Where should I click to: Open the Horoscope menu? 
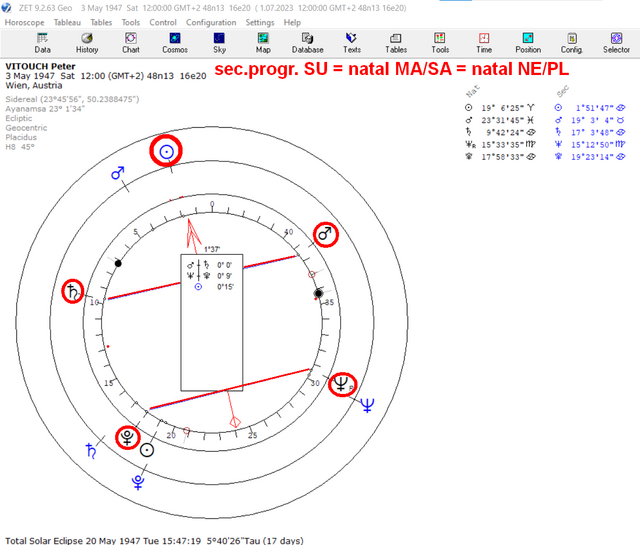(x=24, y=22)
